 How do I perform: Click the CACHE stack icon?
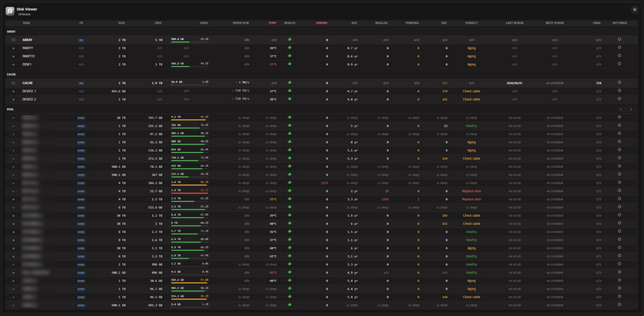coord(13,83)
